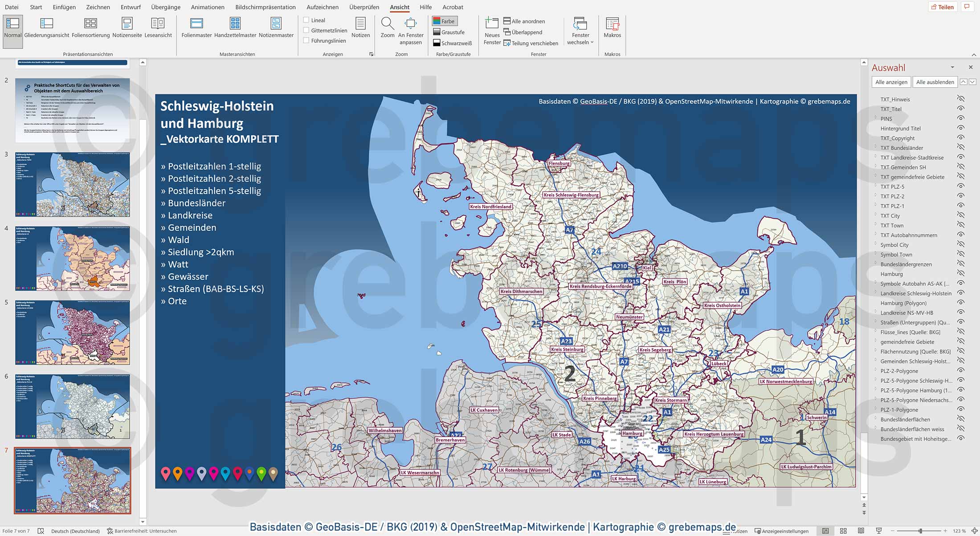
Task: Enable the Lineal checkbox
Action: (x=306, y=20)
